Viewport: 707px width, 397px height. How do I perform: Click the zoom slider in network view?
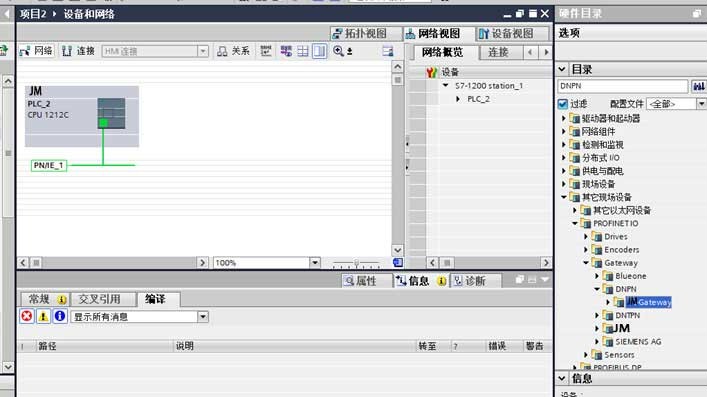point(356,263)
